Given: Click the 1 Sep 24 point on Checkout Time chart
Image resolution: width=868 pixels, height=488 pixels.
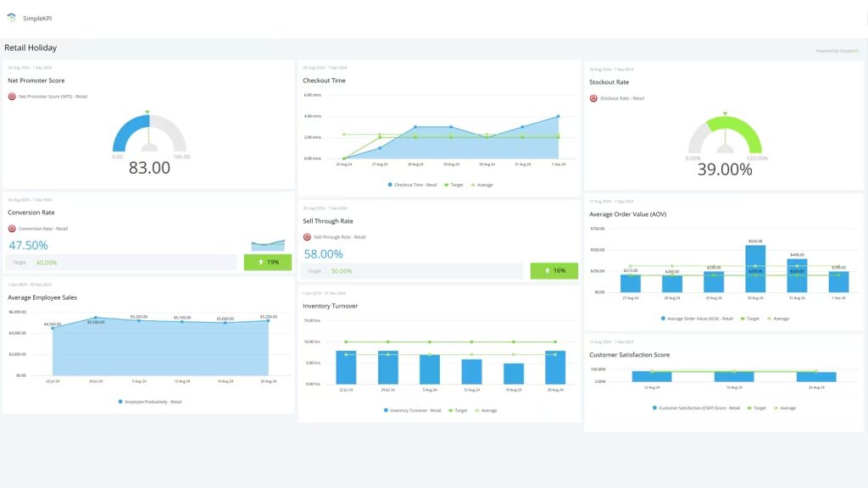Looking at the screenshot, I should (x=558, y=117).
